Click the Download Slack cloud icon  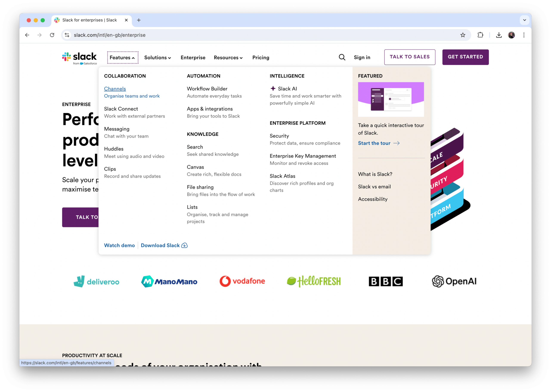tap(185, 245)
